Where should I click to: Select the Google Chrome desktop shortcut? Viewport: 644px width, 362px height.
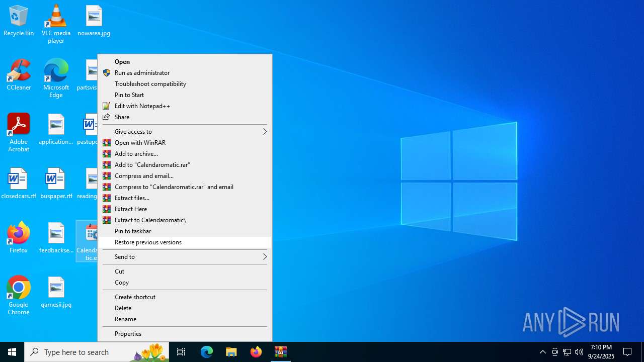point(19,296)
